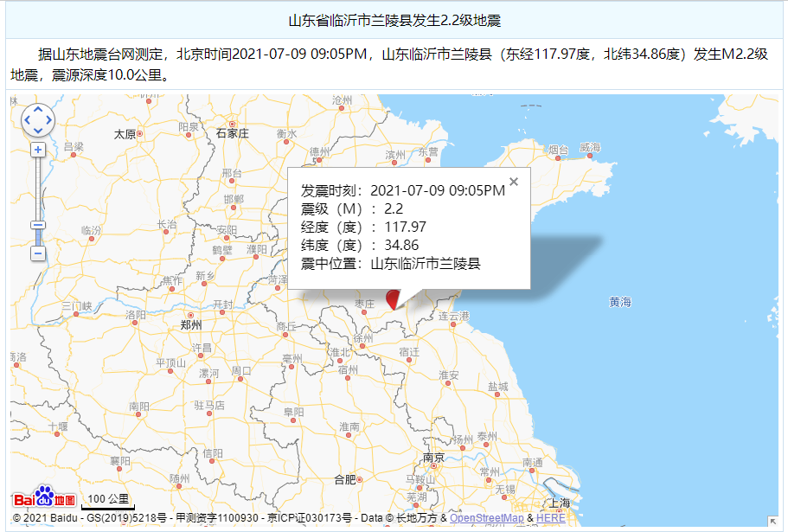
Task: Click the pan-left arrow on the map compass
Action: 27,120
